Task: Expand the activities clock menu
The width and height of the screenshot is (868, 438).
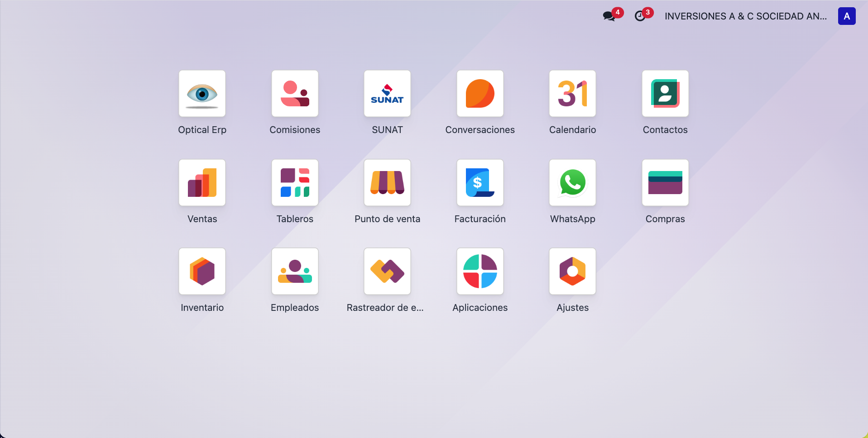Action: click(640, 16)
